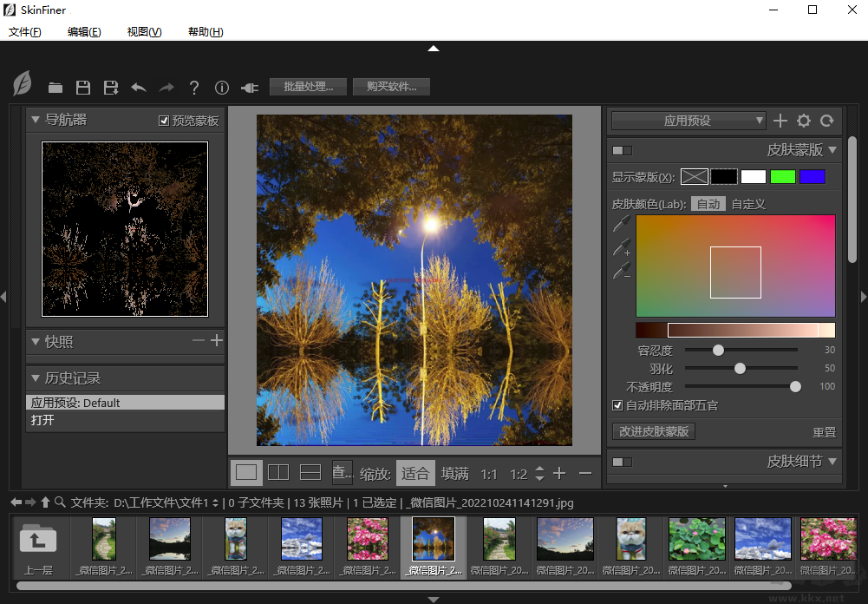Click the about info circle icon
868x604 pixels.
click(x=222, y=88)
